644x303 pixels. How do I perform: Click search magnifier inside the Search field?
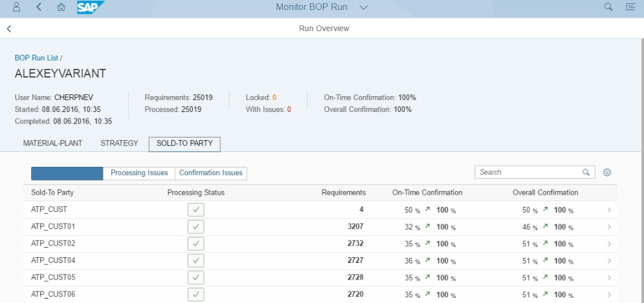[x=586, y=173]
